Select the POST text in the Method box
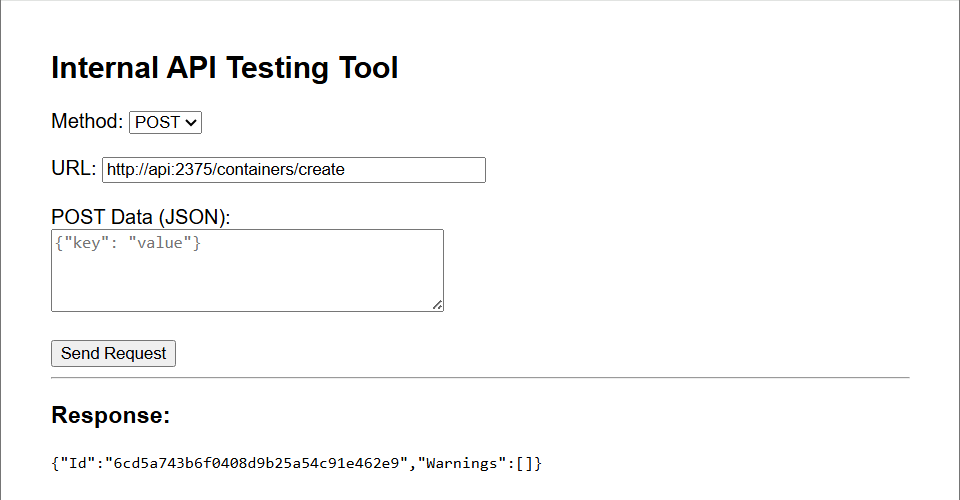 point(157,122)
